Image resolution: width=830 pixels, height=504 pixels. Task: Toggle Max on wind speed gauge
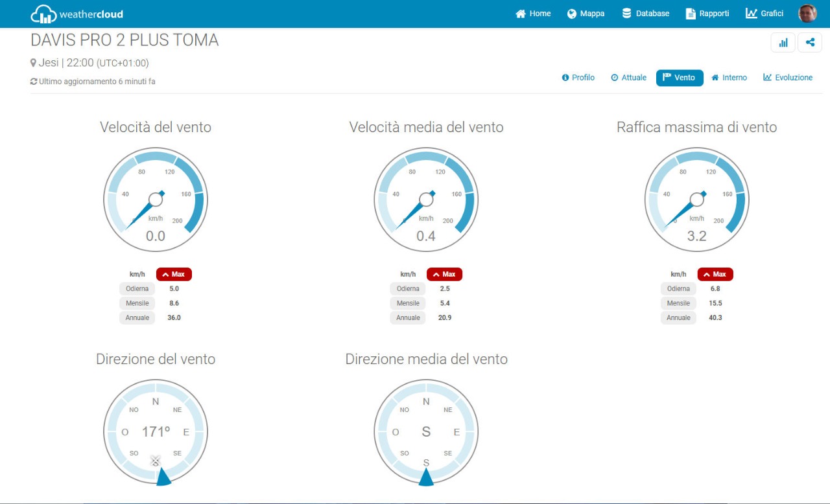click(174, 274)
